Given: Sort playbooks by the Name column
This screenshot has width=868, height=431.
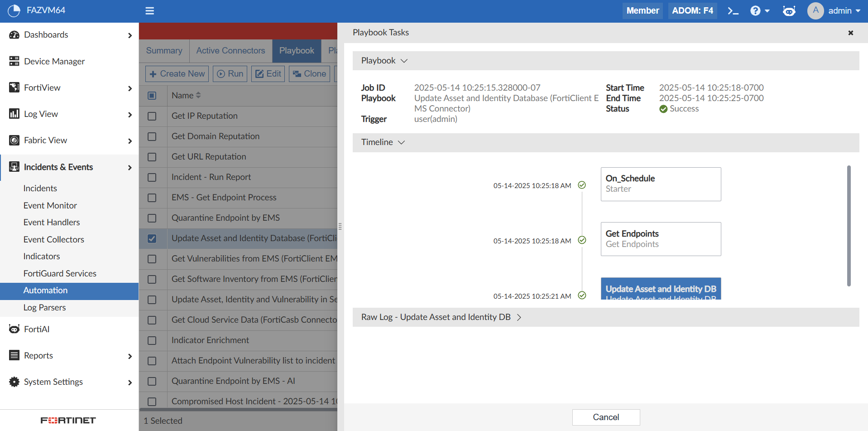Looking at the screenshot, I should pos(186,95).
